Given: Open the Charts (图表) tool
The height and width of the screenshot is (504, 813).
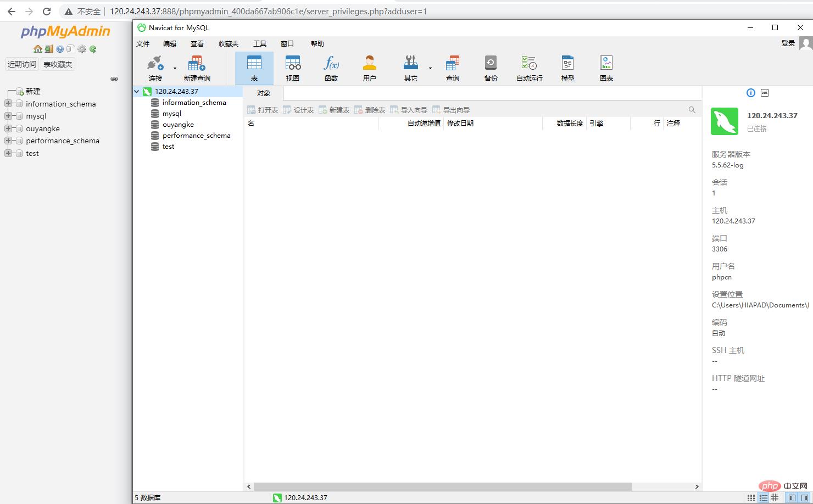Looking at the screenshot, I should [x=606, y=68].
